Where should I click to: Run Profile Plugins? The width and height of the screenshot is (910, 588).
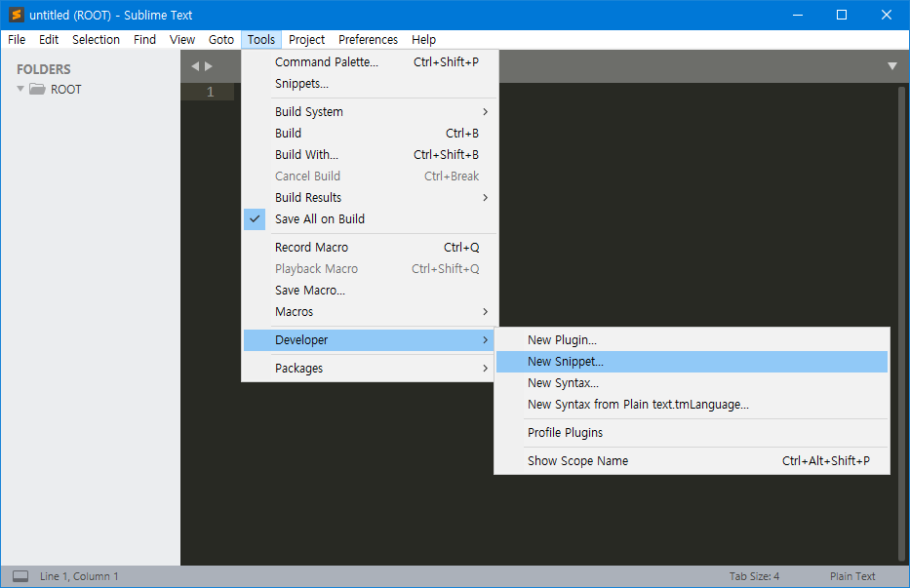[x=692, y=432]
